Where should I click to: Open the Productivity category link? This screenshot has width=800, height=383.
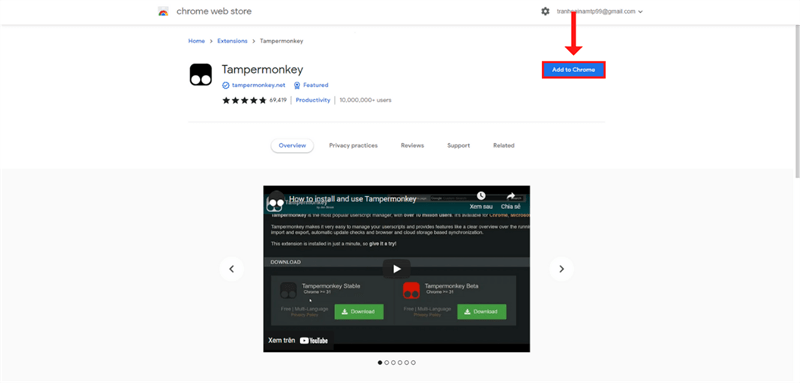click(x=313, y=100)
